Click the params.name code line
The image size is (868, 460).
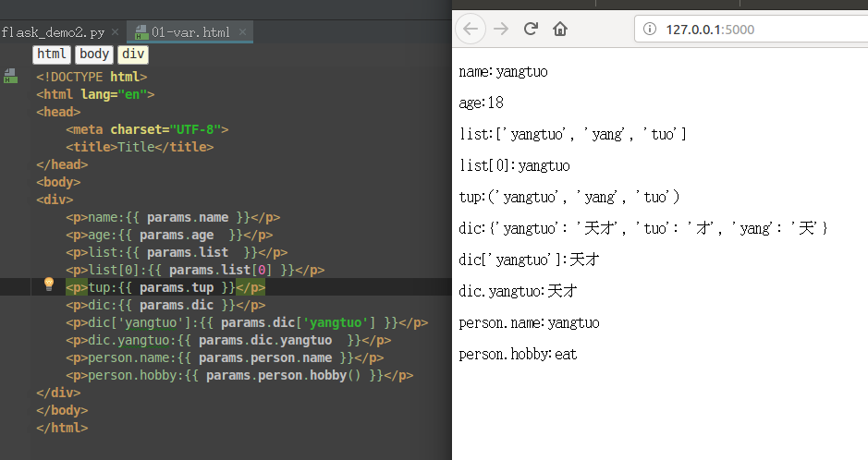pos(173,217)
